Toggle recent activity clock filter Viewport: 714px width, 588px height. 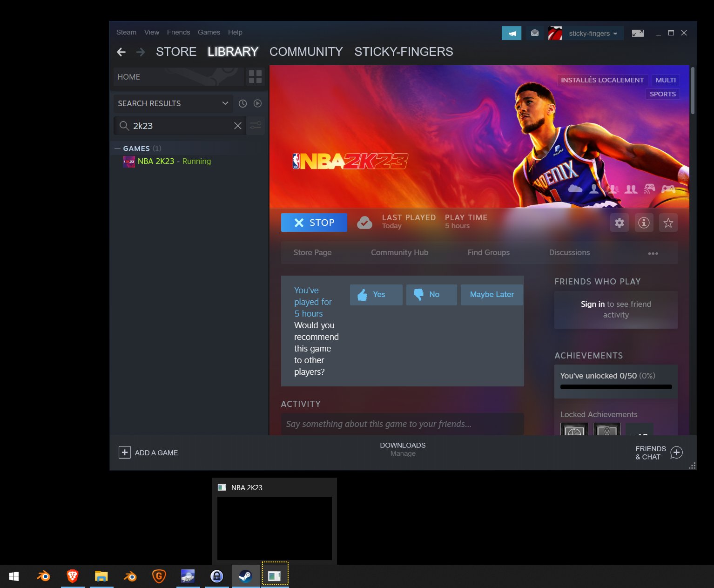(x=242, y=103)
